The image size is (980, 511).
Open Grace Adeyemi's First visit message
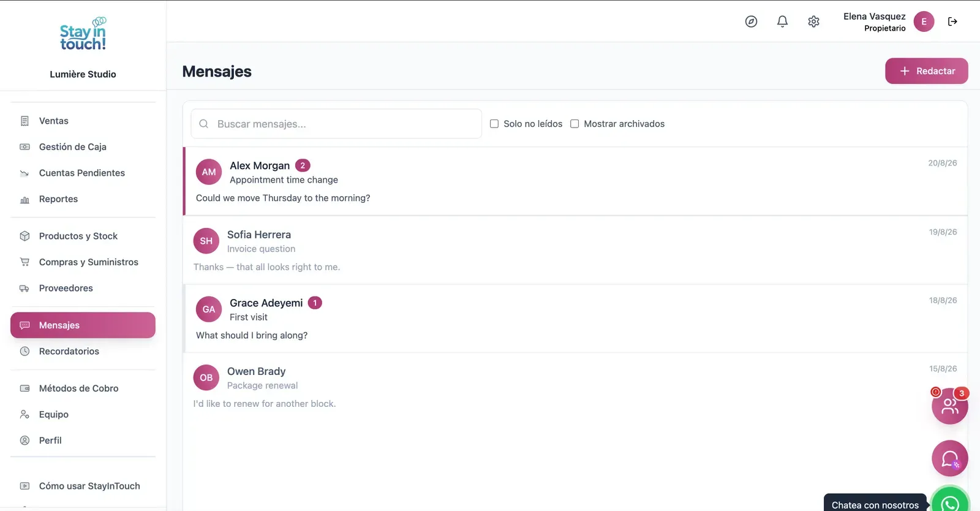point(576,319)
